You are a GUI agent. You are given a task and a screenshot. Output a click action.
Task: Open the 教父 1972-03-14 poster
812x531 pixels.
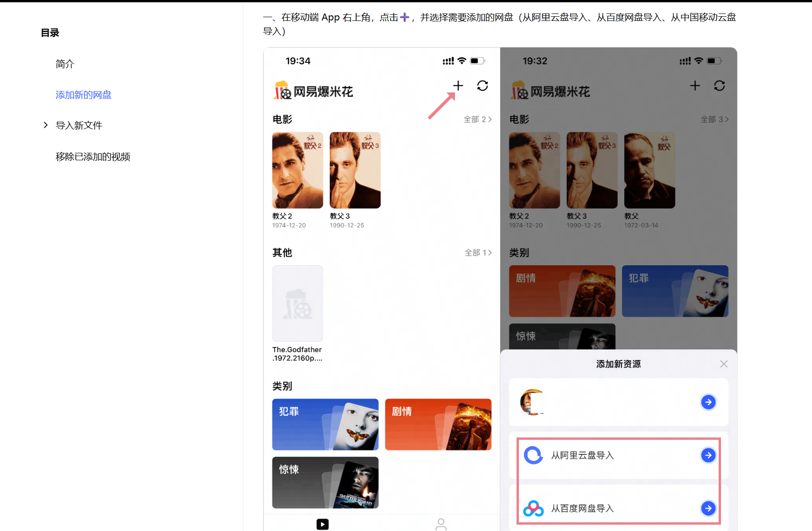[650, 170]
